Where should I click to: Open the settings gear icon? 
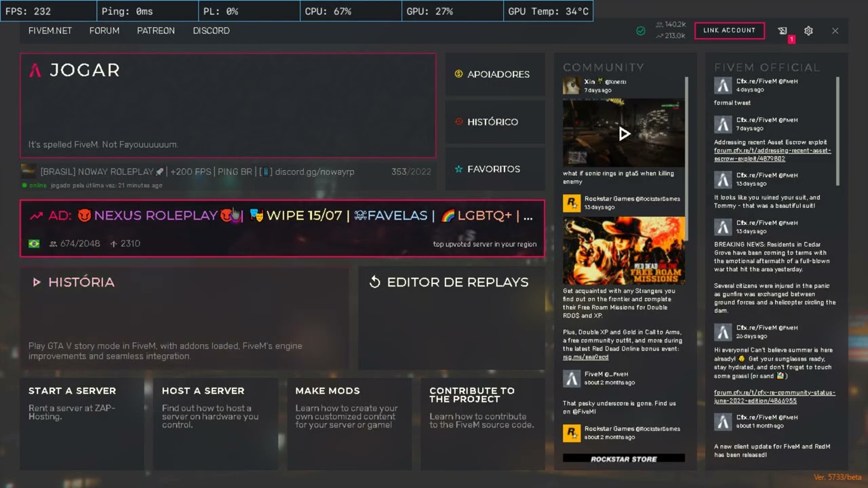coord(808,30)
